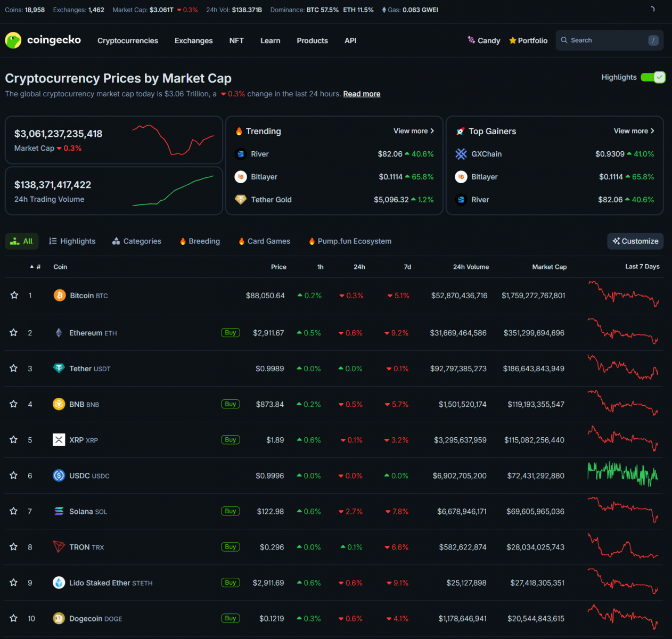The height and width of the screenshot is (639, 672).
Task: Favorite XRP using its star icon
Action: [14, 440]
